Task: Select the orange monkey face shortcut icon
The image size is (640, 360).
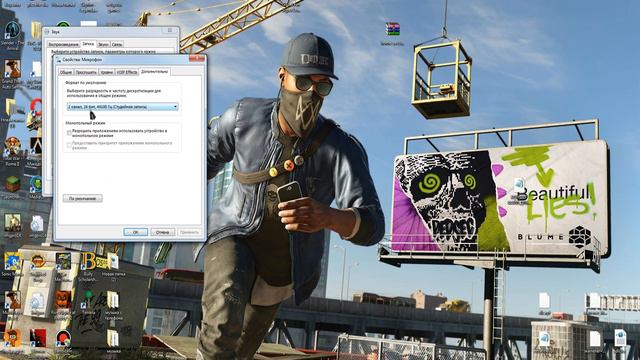Action: [12, 339]
